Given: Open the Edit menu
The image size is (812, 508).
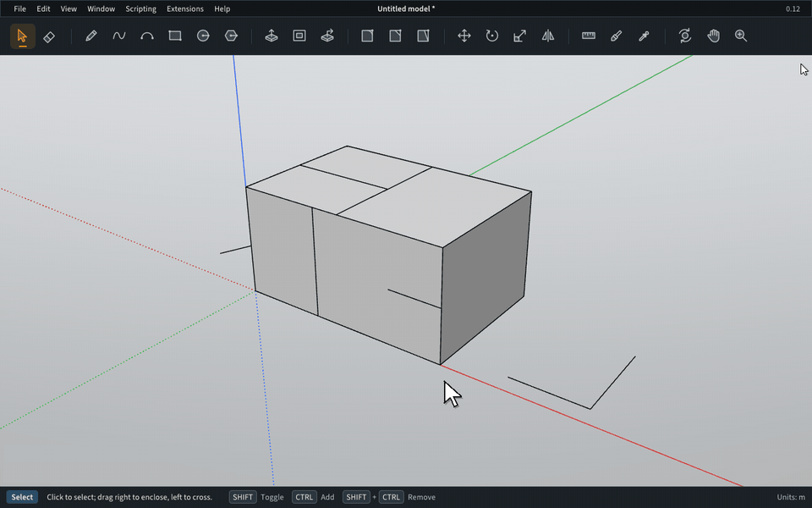Looking at the screenshot, I should tap(43, 8).
